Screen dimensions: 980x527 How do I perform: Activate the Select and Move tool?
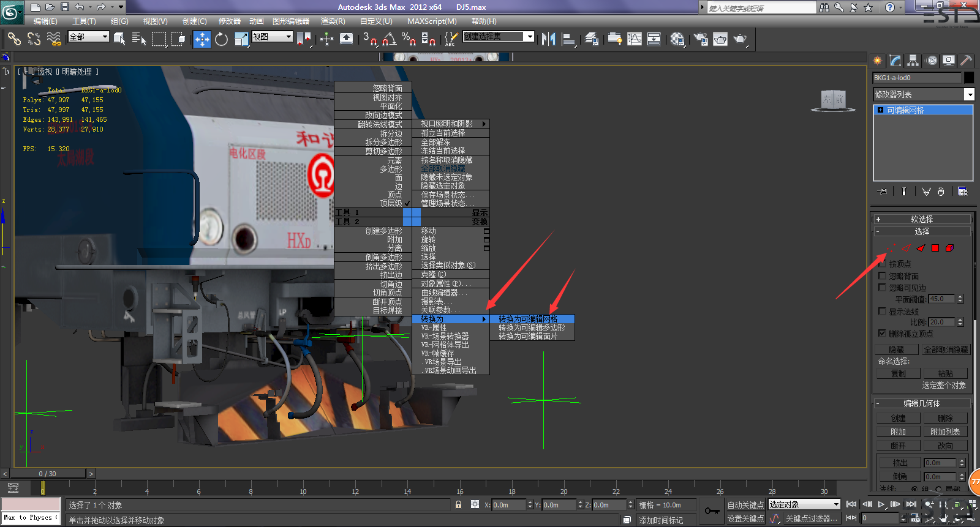(x=202, y=39)
